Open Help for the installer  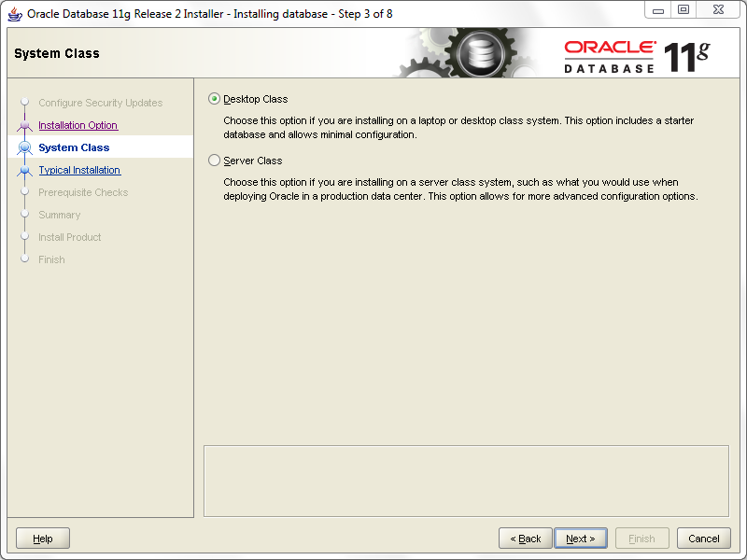[x=43, y=539]
